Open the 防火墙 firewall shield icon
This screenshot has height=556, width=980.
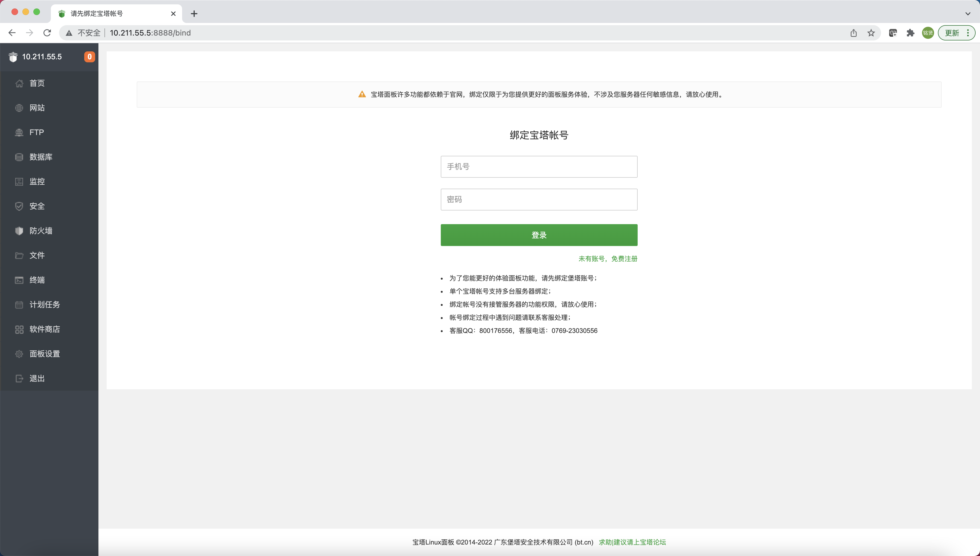point(19,231)
